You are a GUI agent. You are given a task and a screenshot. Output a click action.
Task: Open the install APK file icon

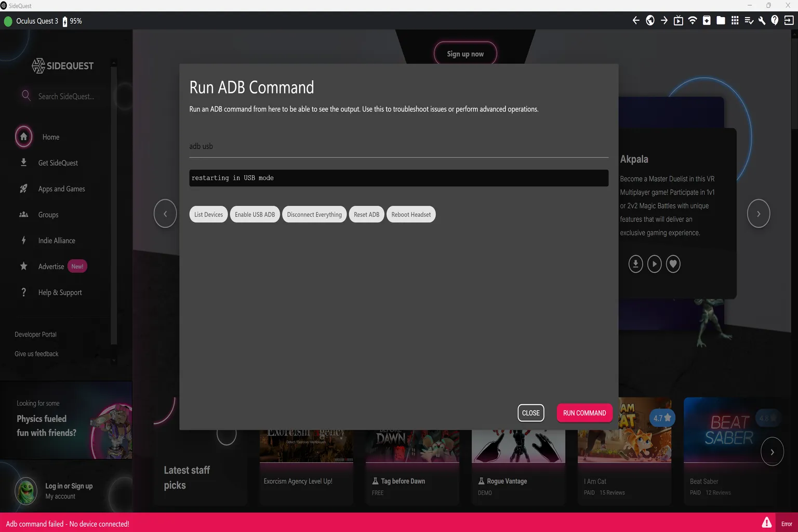pyautogui.click(x=707, y=20)
